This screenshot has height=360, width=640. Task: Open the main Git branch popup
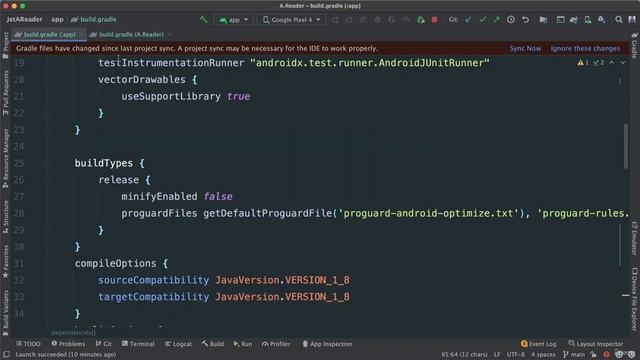[x=574, y=354]
